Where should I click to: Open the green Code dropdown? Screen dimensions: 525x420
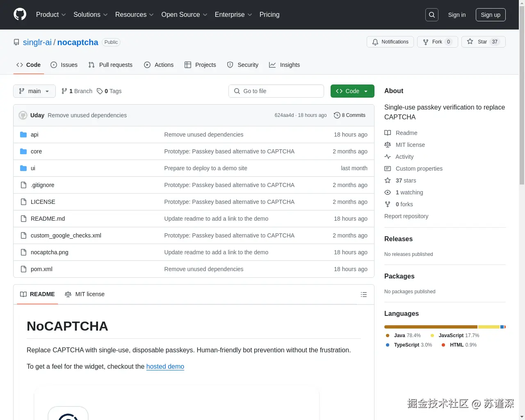coord(352,91)
